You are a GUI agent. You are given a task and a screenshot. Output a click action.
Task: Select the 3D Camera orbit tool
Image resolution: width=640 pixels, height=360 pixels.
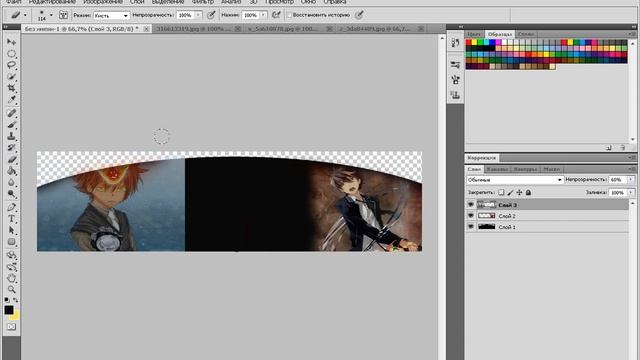point(11,267)
